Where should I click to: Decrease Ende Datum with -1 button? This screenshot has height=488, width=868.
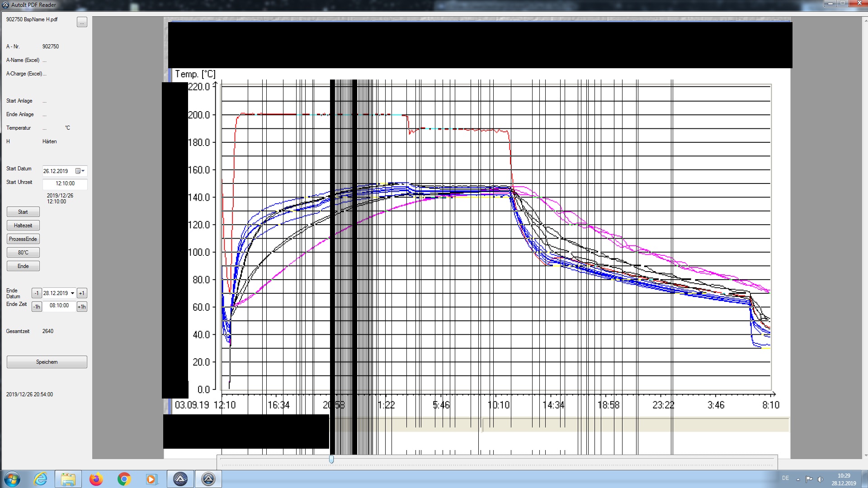coord(37,293)
